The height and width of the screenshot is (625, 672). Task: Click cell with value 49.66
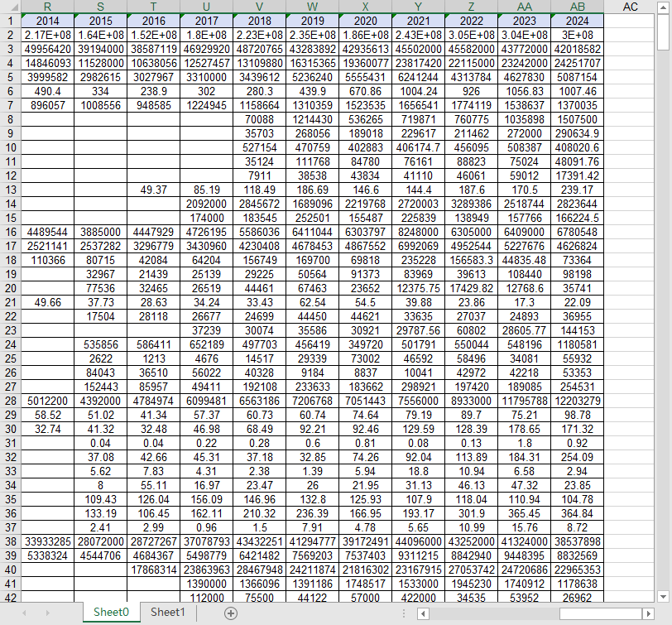47,302
